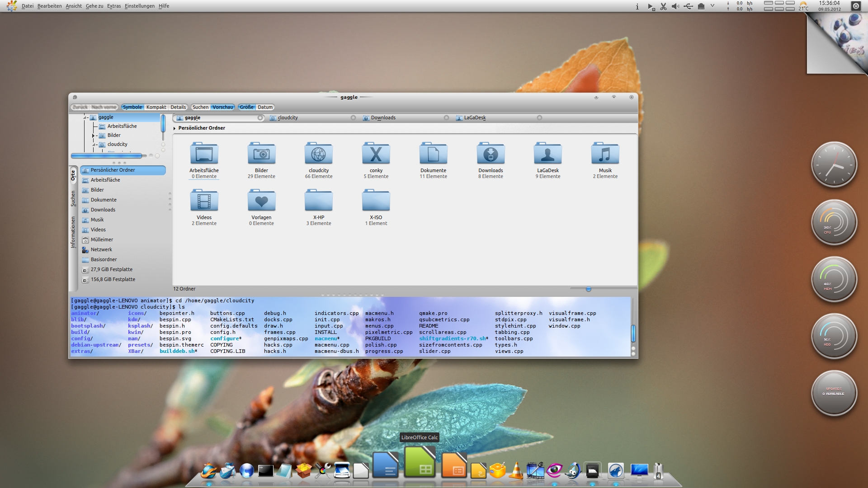
Task: Open the Vorlagen heart folder icon
Action: coord(261,200)
